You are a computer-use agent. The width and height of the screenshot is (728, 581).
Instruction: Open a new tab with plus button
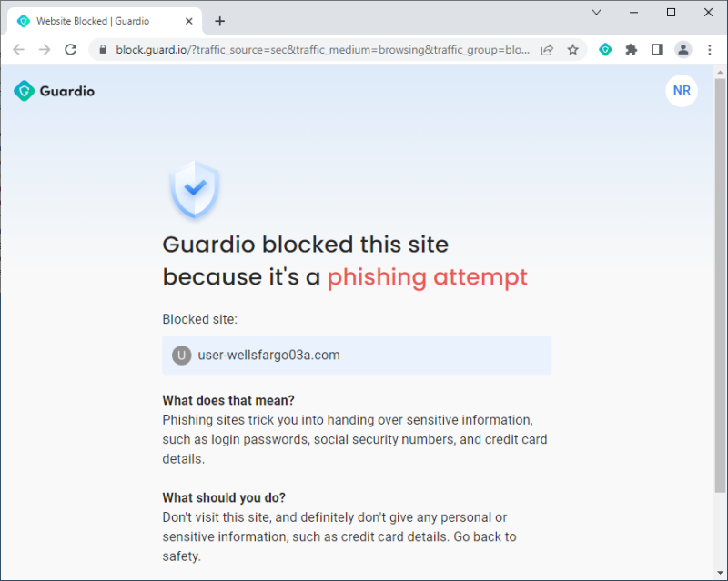click(x=220, y=21)
